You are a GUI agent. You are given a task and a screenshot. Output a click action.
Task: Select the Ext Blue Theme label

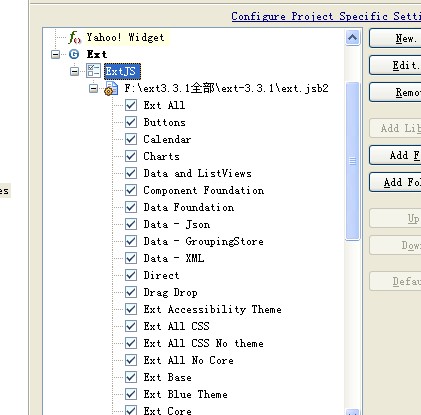point(186,394)
